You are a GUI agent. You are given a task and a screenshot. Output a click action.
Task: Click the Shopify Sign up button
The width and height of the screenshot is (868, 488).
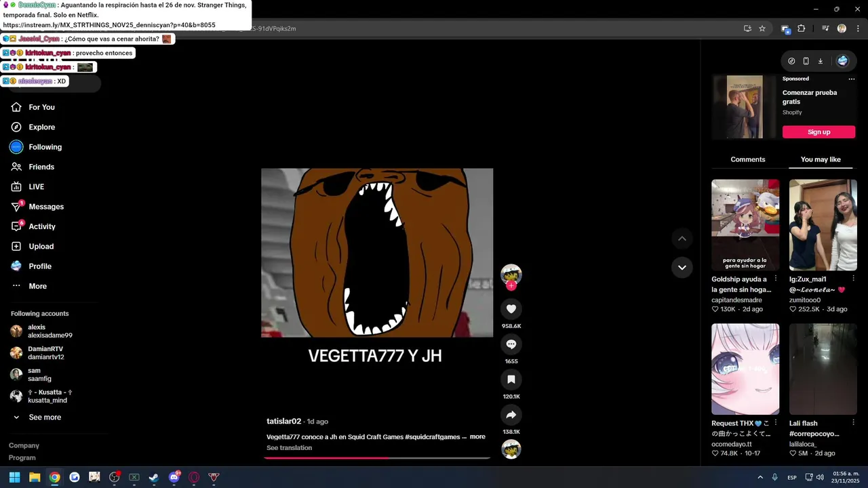tap(818, 132)
